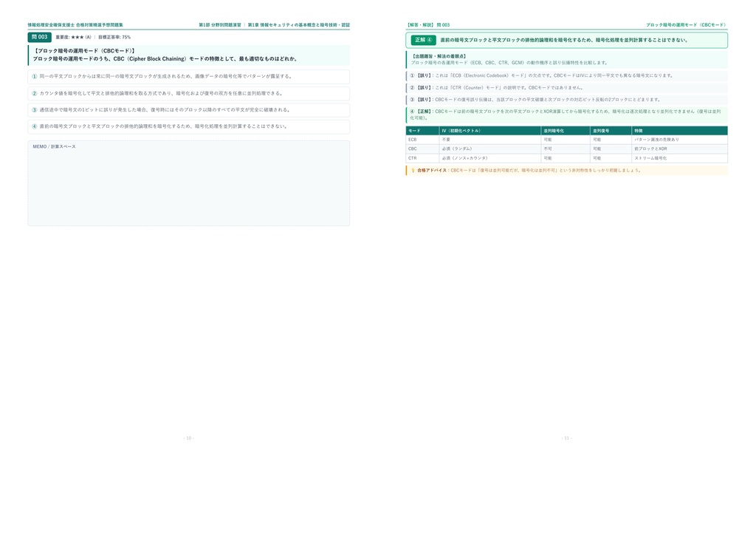Click the heading 【出題趣旨・解法の着眼点】
The height and width of the screenshot is (535, 756).
pos(439,56)
